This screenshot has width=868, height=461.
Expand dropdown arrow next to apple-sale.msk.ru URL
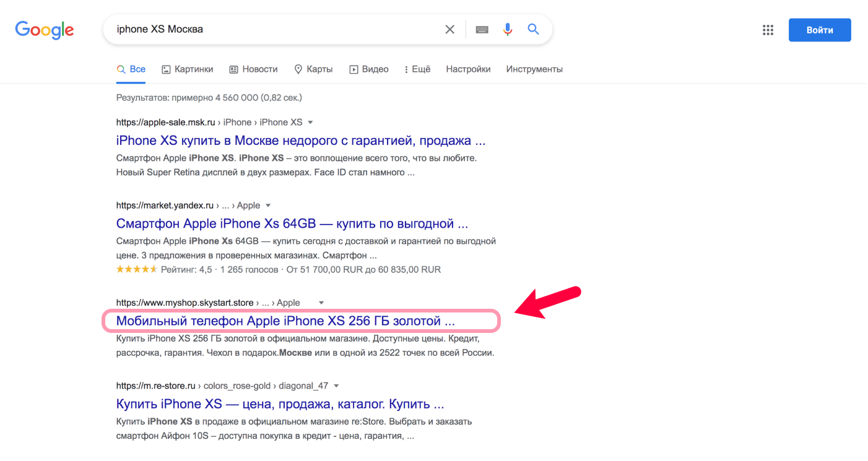pos(310,123)
